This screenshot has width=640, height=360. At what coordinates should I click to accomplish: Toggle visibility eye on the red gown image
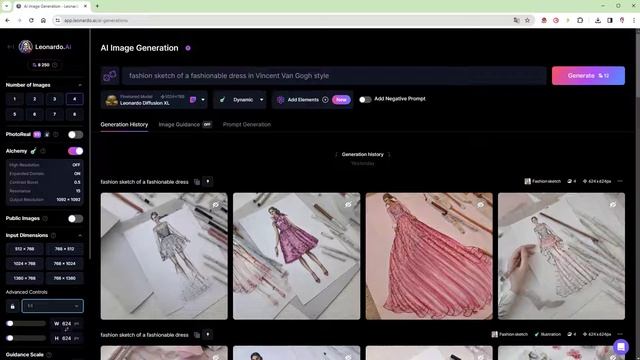pyautogui.click(x=480, y=204)
